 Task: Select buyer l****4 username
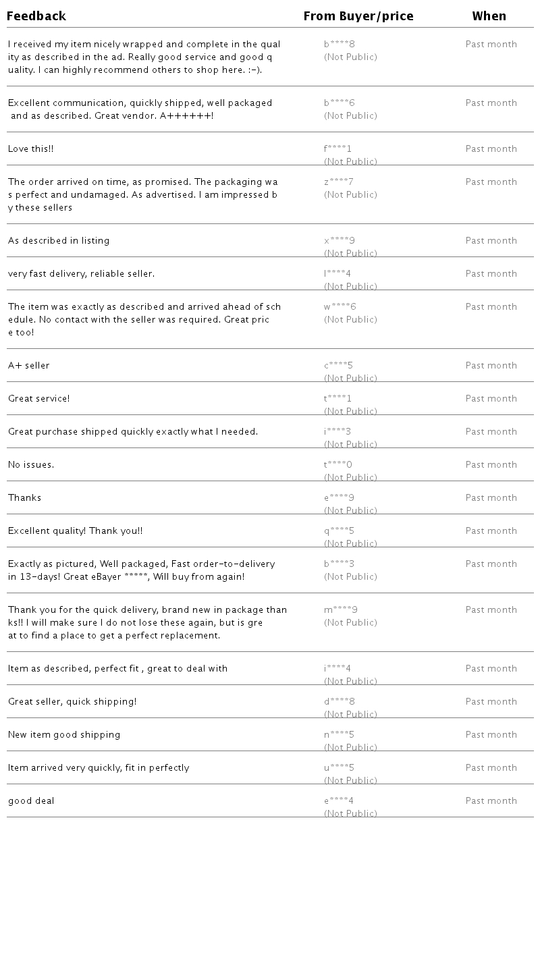click(337, 274)
